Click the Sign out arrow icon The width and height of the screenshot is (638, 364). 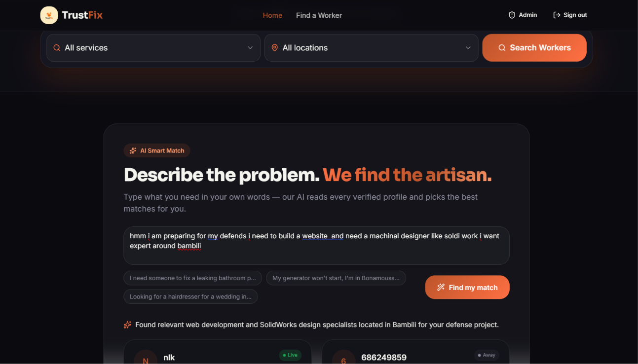(x=557, y=15)
